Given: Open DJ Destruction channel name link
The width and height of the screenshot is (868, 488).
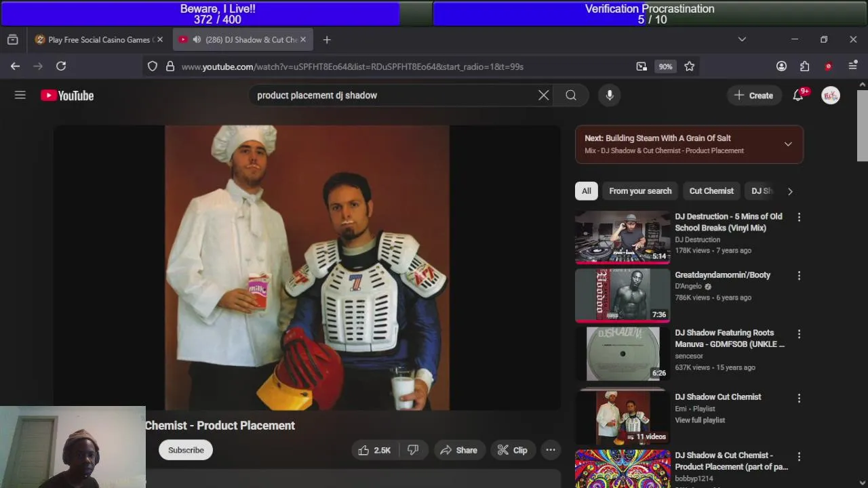Looking at the screenshot, I should coord(697,240).
